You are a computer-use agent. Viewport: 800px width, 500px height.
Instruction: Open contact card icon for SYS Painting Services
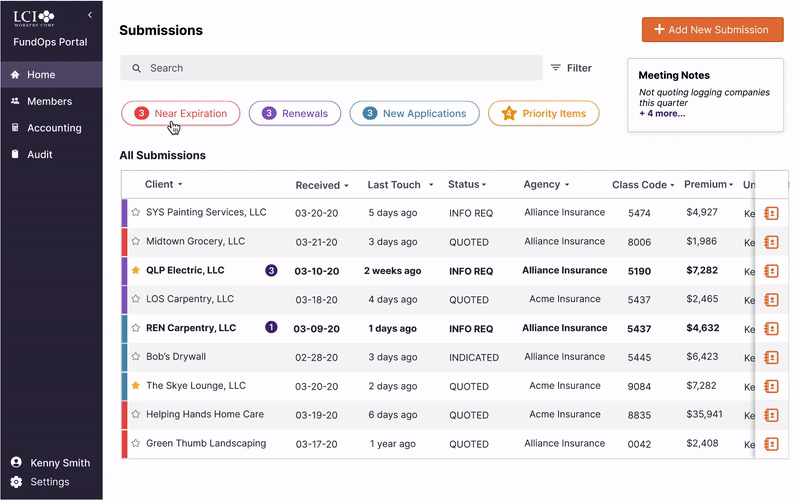[771, 213]
